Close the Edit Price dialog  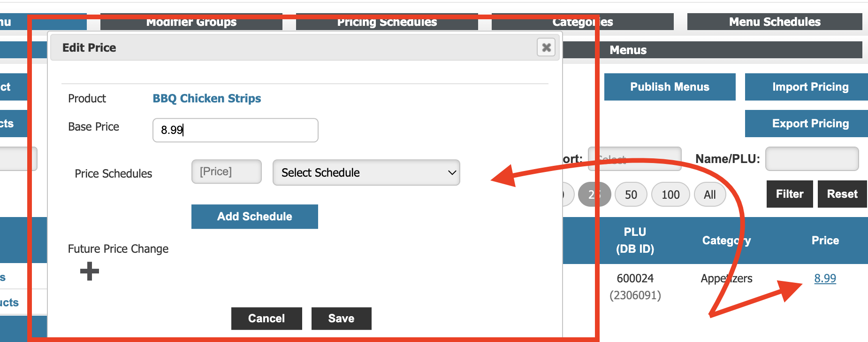[x=546, y=47]
